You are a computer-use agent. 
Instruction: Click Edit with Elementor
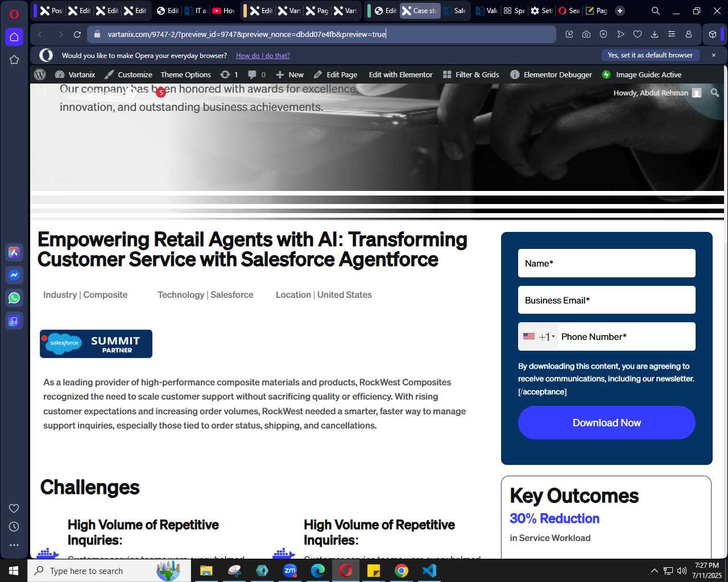400,74
